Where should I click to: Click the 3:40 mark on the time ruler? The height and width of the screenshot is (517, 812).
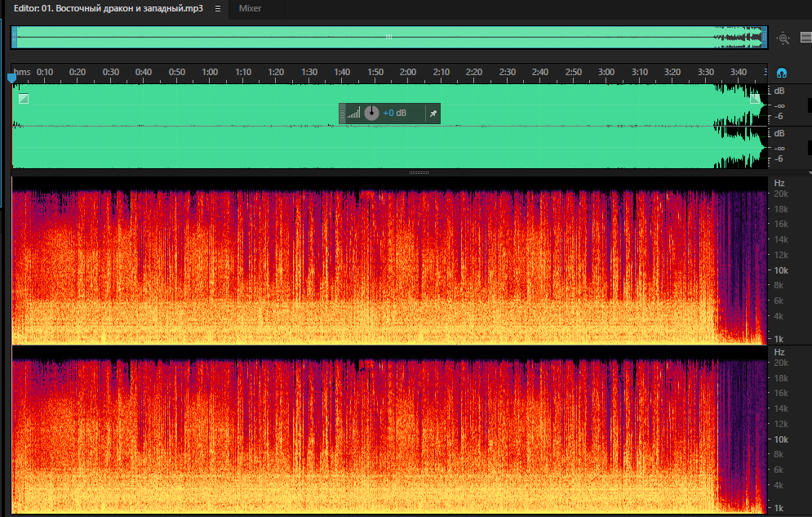coord(739,72)
